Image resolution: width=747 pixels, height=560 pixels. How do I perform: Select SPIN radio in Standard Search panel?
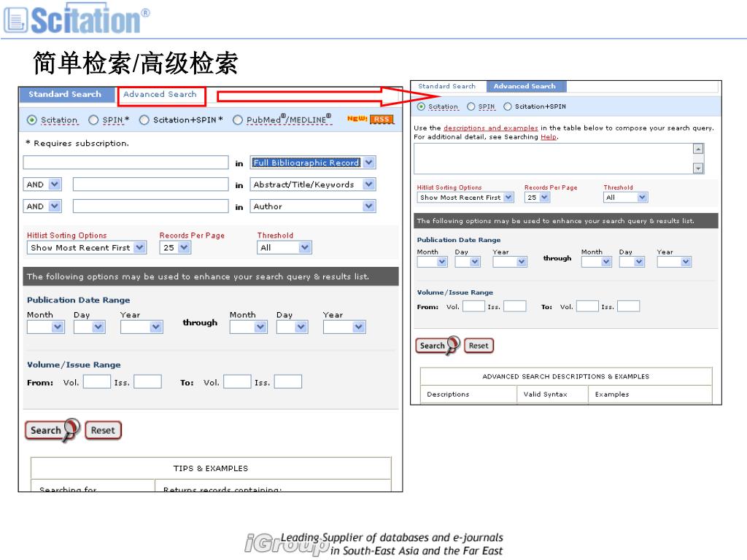[x=93, y=120]
